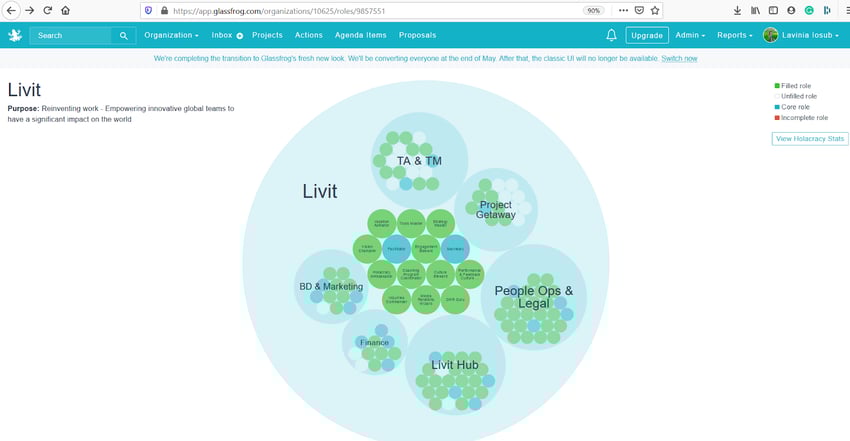
Task: Click the browser forward arrow
Action: coord(30,10)
